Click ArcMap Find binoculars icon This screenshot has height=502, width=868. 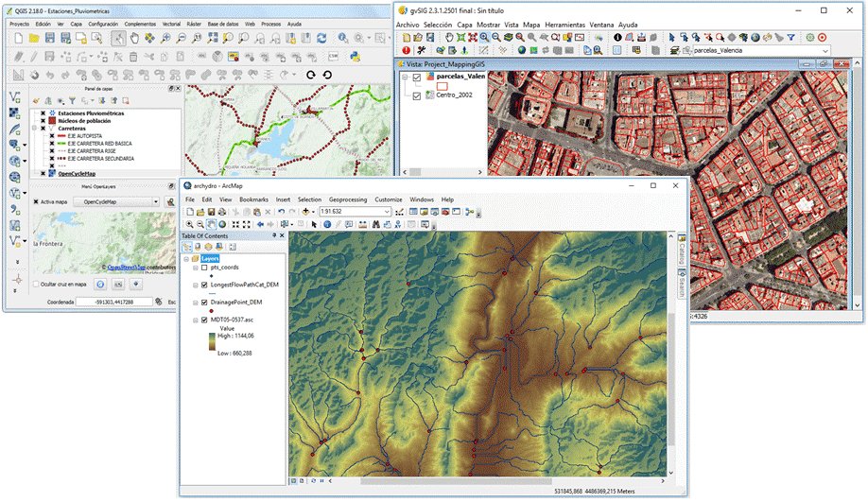[x=376, y=224]
